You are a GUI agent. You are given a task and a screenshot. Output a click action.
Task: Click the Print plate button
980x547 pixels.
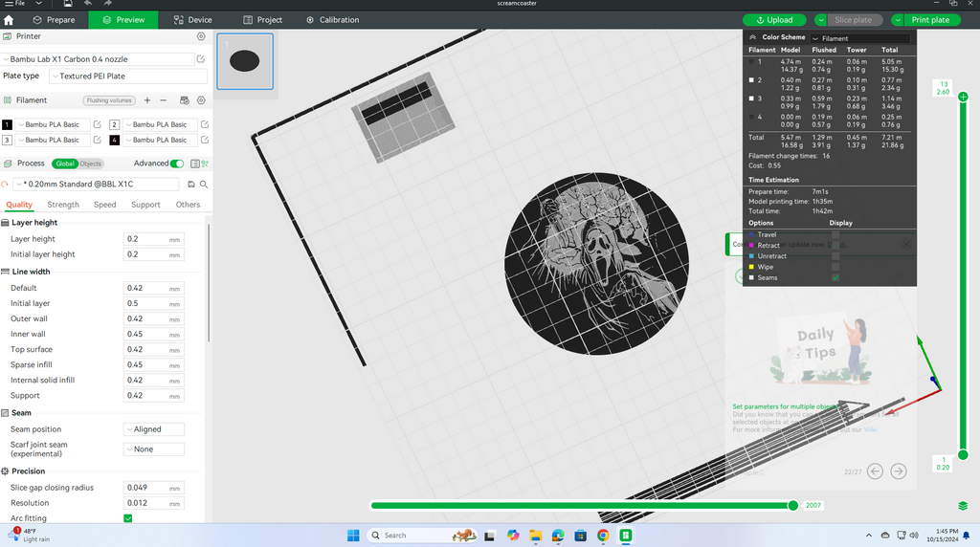pos(930,20)
